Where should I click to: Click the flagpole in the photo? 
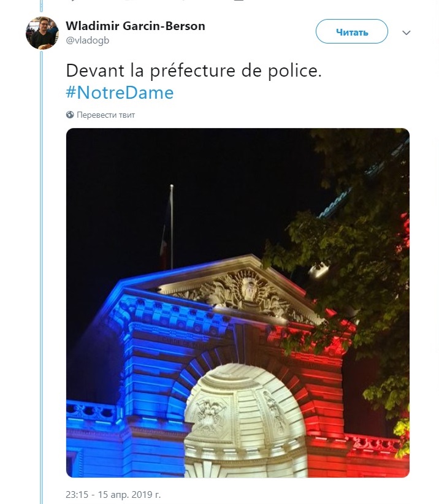(172, 227)
